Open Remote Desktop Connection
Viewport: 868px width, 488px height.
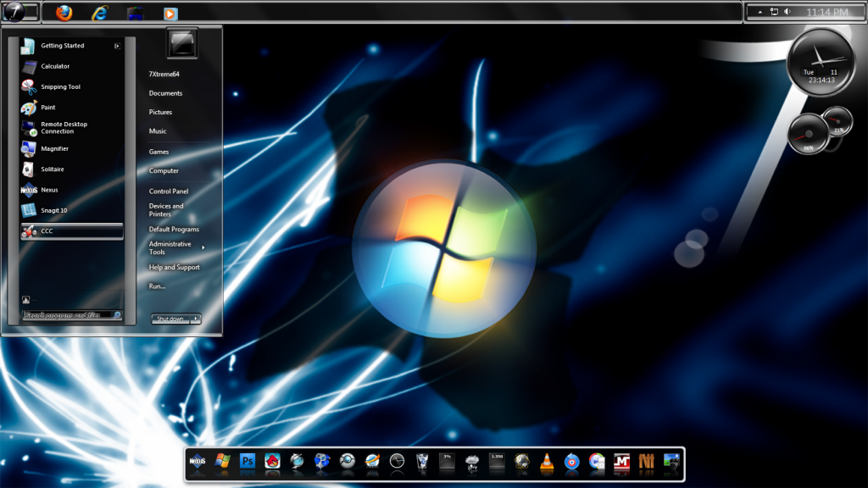pos(72,128)
